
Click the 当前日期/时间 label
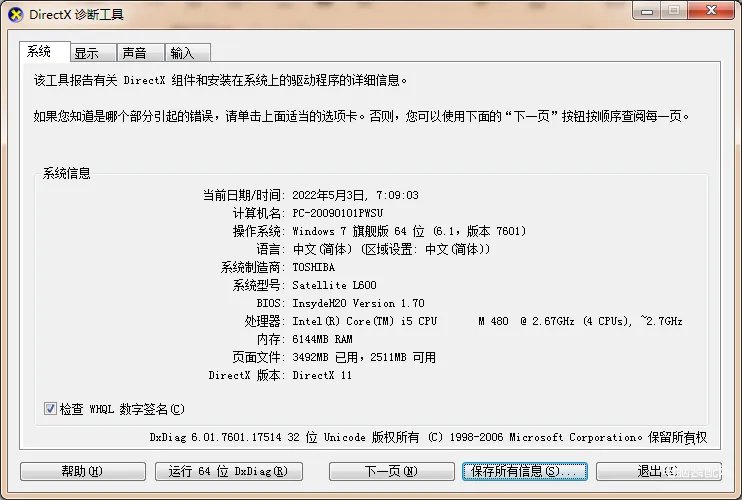(244, 195)
